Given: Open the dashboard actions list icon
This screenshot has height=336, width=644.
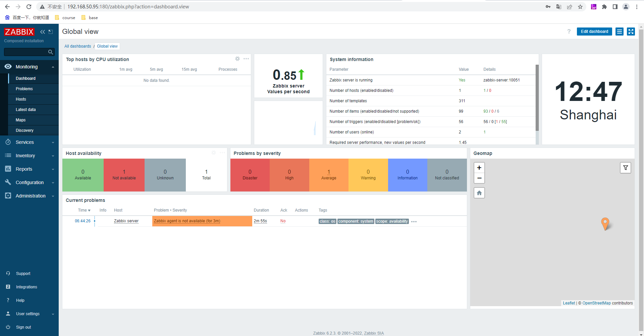Looking at the screenshot, I should tap(620, 32).
